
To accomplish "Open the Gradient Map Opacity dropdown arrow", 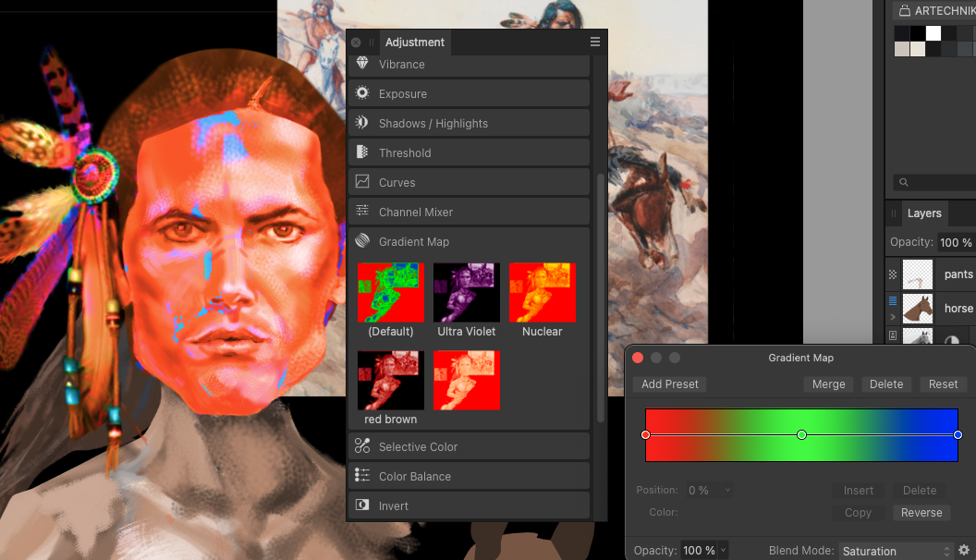I will coord(724,550).
